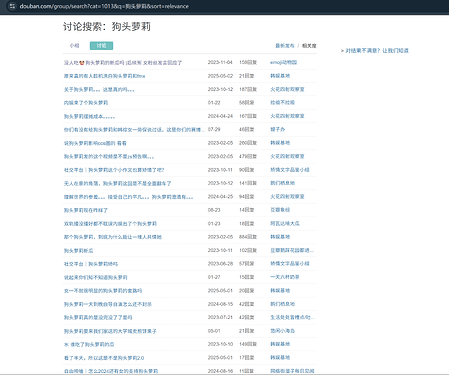This screenshot has width=449, height=375.
Task: Open the discussion title dated 07-29 with 46 replies
Action: pos(134,130)
